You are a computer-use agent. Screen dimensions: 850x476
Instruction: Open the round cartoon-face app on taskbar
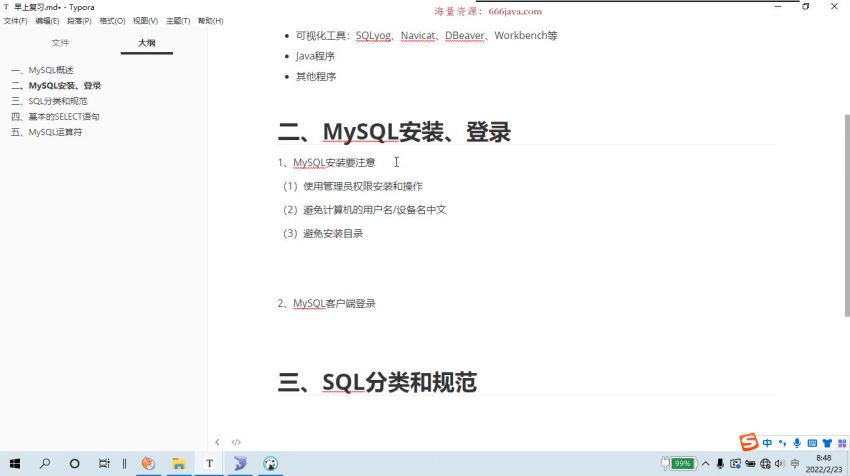(x=271, y=464)
